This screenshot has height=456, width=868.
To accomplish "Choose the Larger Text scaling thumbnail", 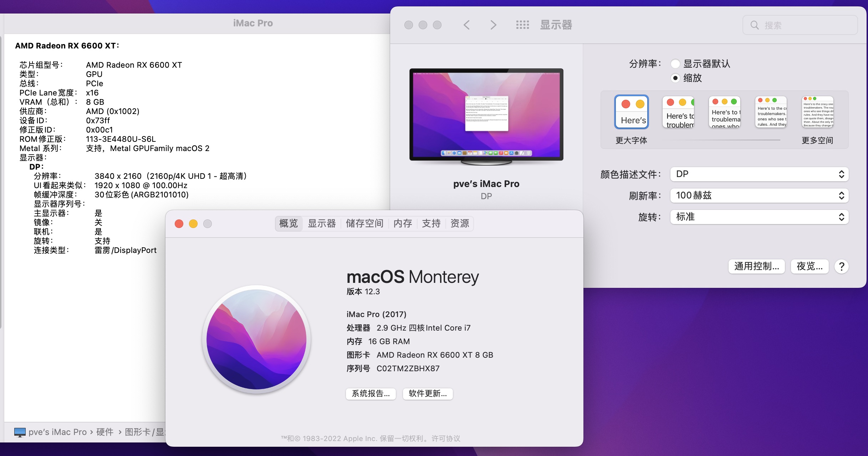I will (x=632, y=112).
